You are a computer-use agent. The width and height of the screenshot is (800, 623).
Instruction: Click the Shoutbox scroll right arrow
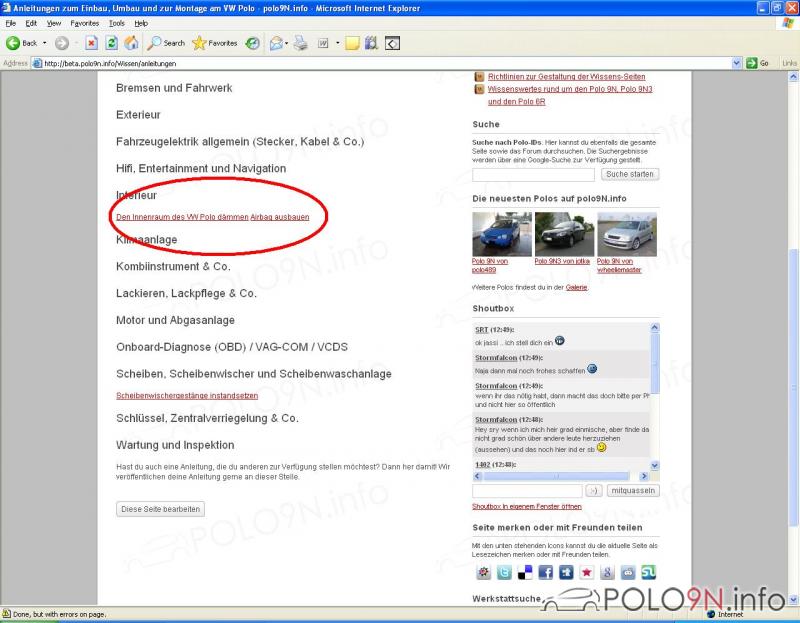coord(644,476)
